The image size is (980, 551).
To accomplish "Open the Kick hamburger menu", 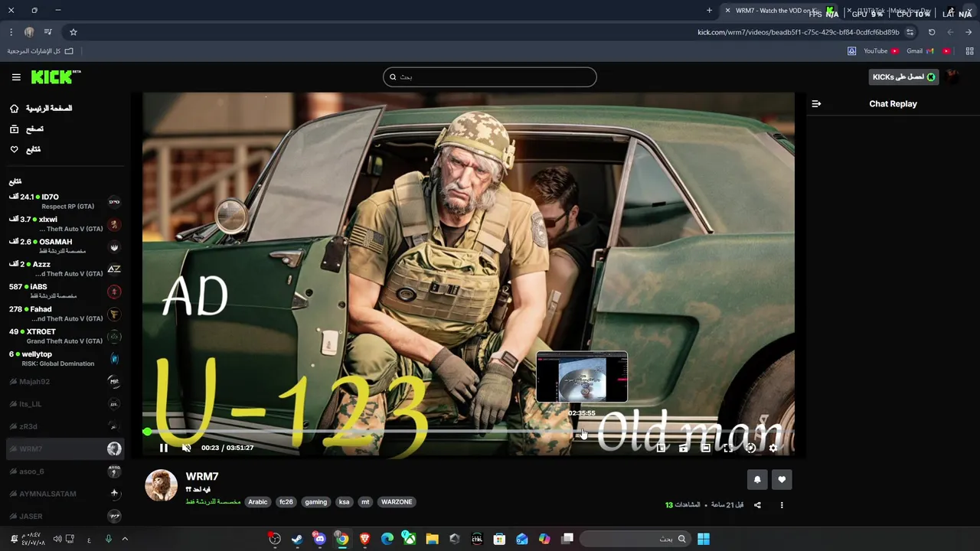I will coord(16,77).
